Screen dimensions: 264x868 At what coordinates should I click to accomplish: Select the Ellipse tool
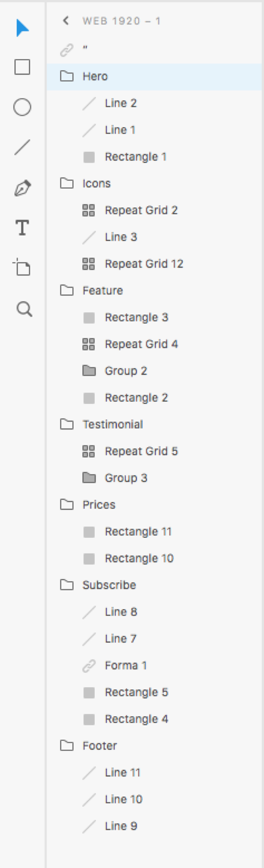22,107
